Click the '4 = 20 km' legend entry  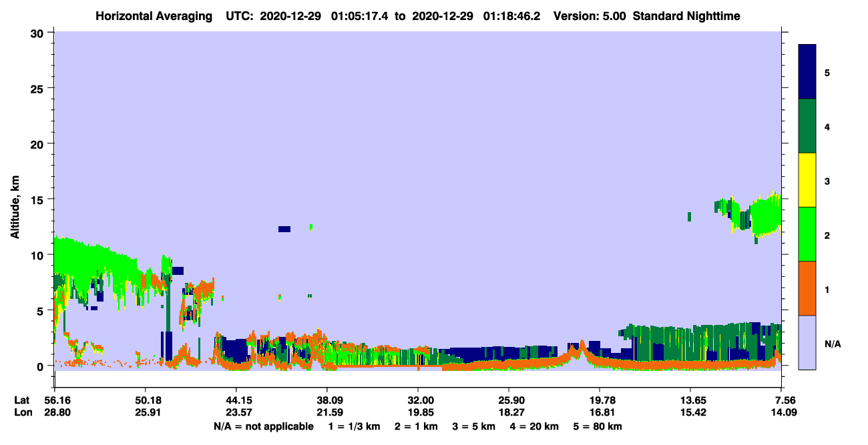click(x=533, y=426)
